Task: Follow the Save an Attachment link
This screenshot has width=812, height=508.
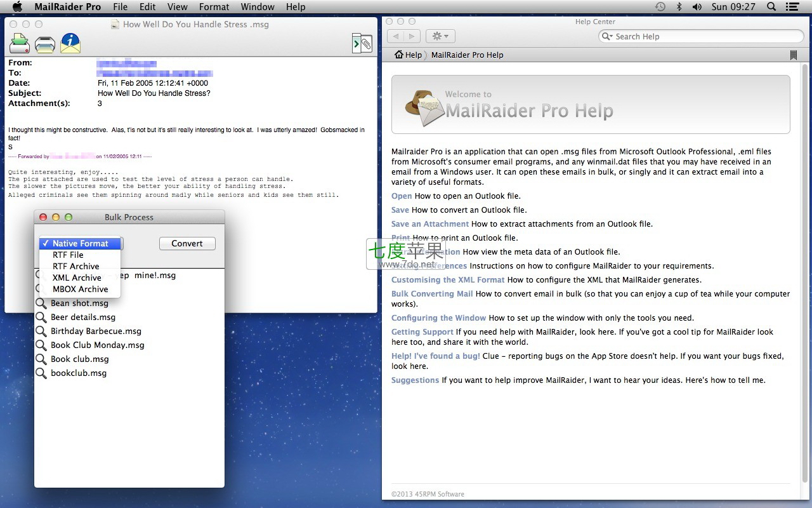Action: pyautogui.click(x=429, y=224)
